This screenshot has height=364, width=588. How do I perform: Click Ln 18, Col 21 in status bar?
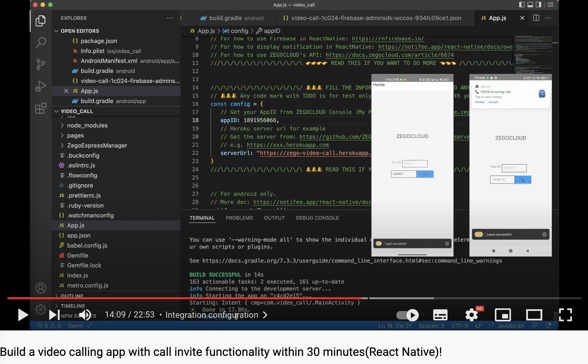pos(395,326)
